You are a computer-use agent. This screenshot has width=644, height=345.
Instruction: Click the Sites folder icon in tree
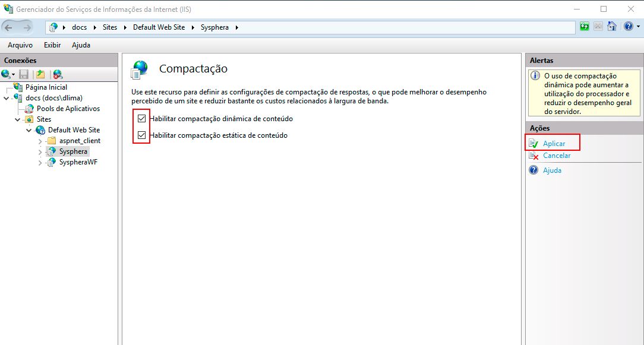point(29,119)
